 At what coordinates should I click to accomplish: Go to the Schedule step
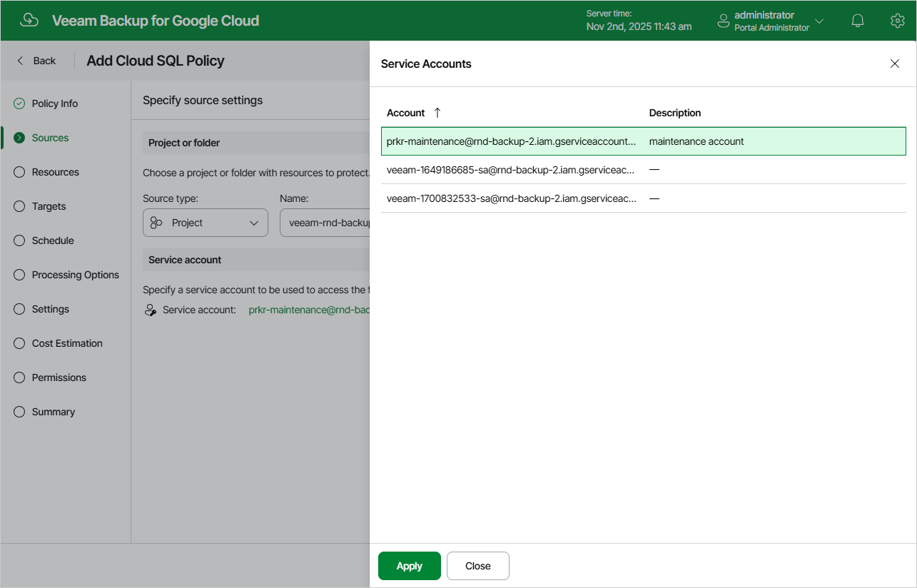[53, 240]
